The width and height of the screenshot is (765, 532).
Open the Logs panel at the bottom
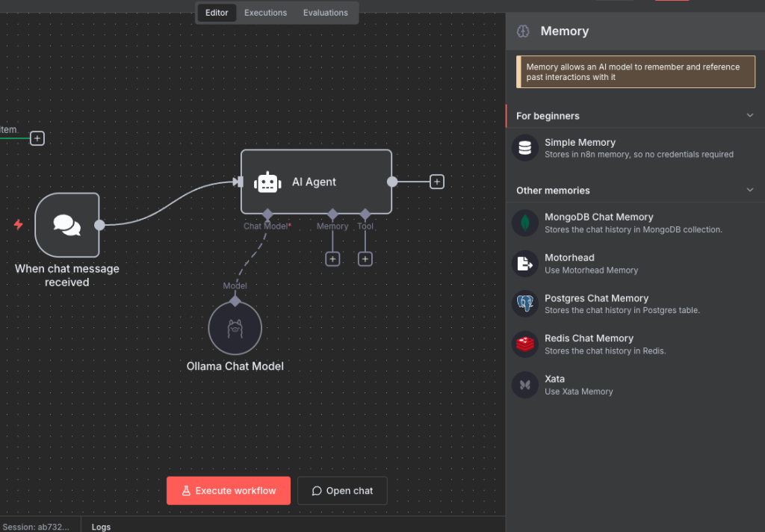pyautogui.click(x=101, y=527)
